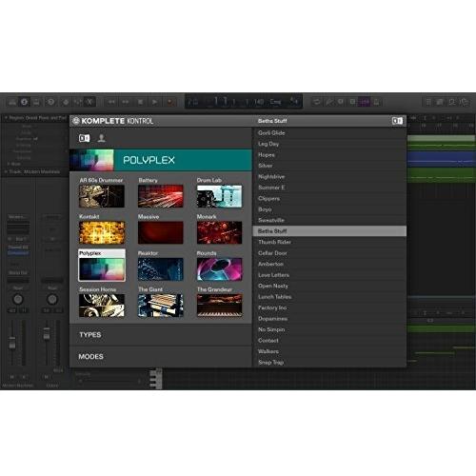This screenshot has width=476, height=476.
Task: Toggle the metronome click icon
Action: [x=377, y=102]
